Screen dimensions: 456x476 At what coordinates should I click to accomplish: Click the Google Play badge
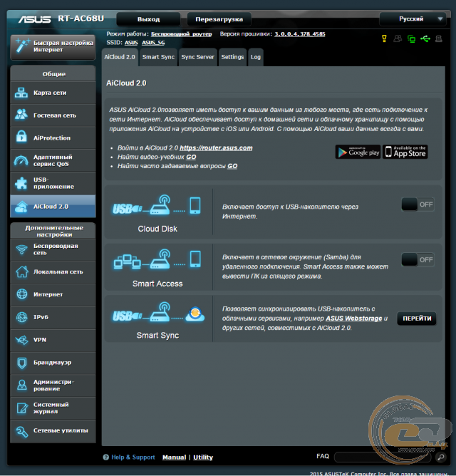coord(358,152)
